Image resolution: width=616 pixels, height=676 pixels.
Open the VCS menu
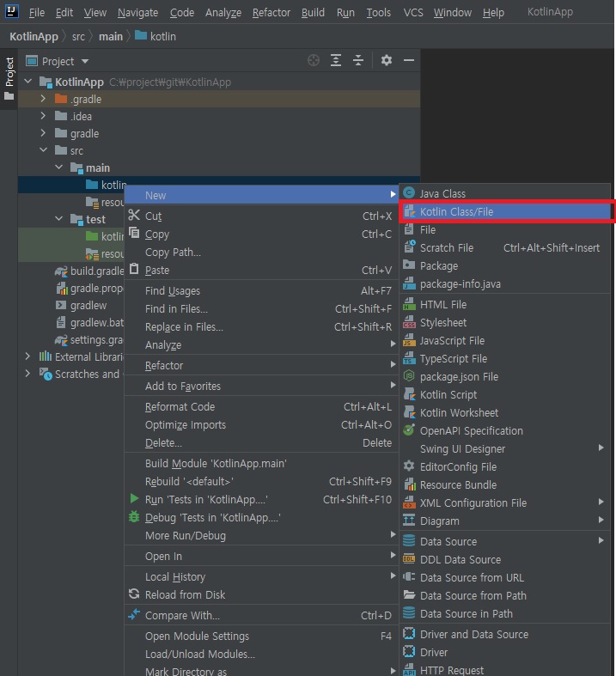pyautogui.click(x=413, y=13)
